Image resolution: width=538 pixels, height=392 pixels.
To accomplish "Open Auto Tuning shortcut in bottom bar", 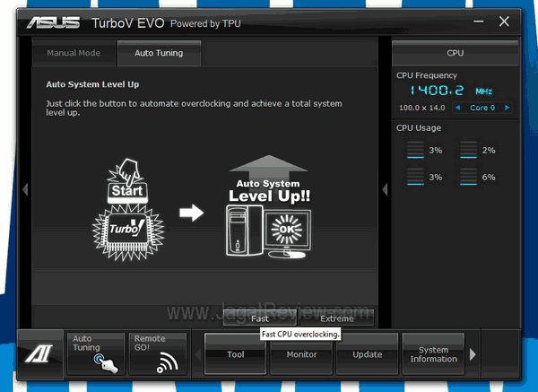I will point(95,353).
